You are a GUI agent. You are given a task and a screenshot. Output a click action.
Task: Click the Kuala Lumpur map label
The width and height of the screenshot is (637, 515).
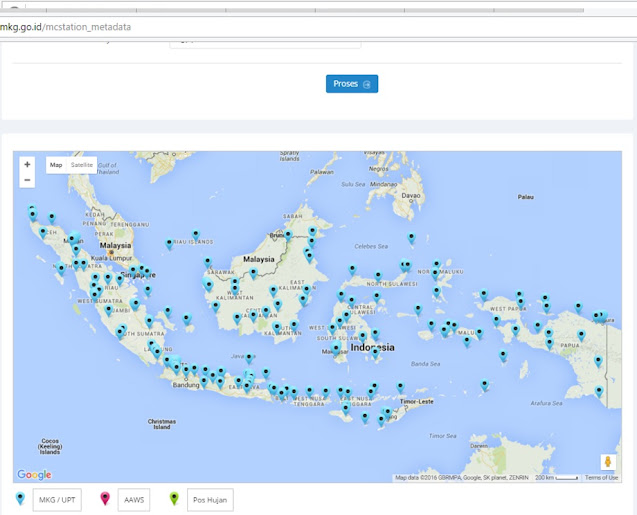click(x=111, y=258)
